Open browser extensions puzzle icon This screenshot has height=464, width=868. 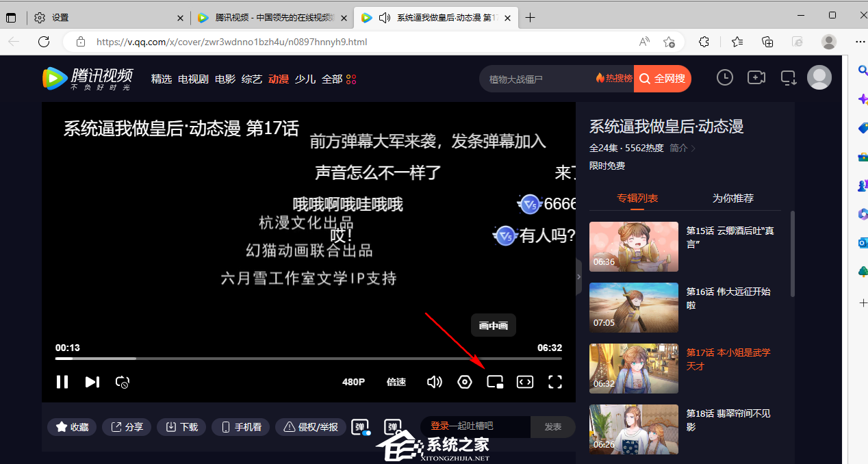pyautogui.click(x=704, y=42)
